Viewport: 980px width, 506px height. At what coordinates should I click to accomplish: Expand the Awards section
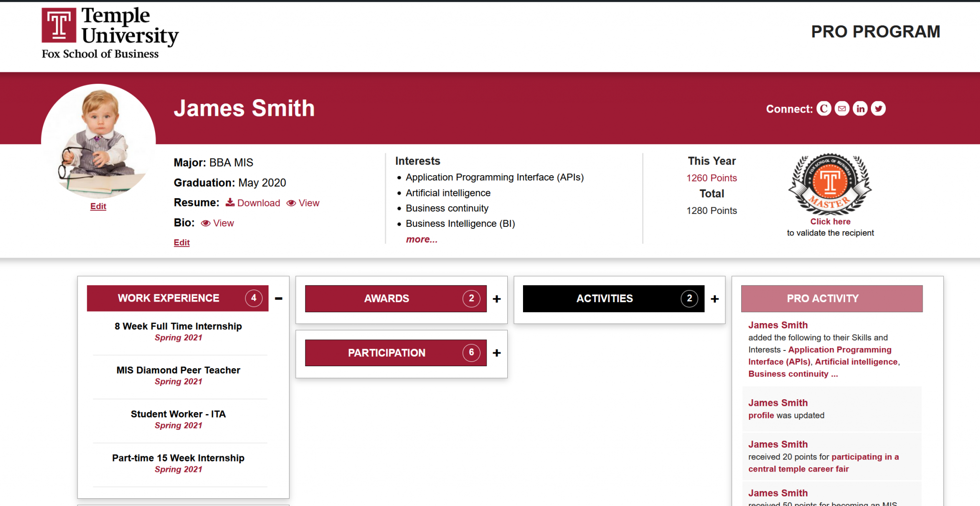pyautogui.click(x=497, y=299)
